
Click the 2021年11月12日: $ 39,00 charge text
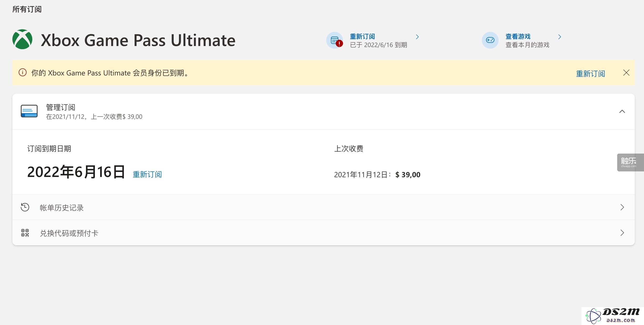(377, 175)
